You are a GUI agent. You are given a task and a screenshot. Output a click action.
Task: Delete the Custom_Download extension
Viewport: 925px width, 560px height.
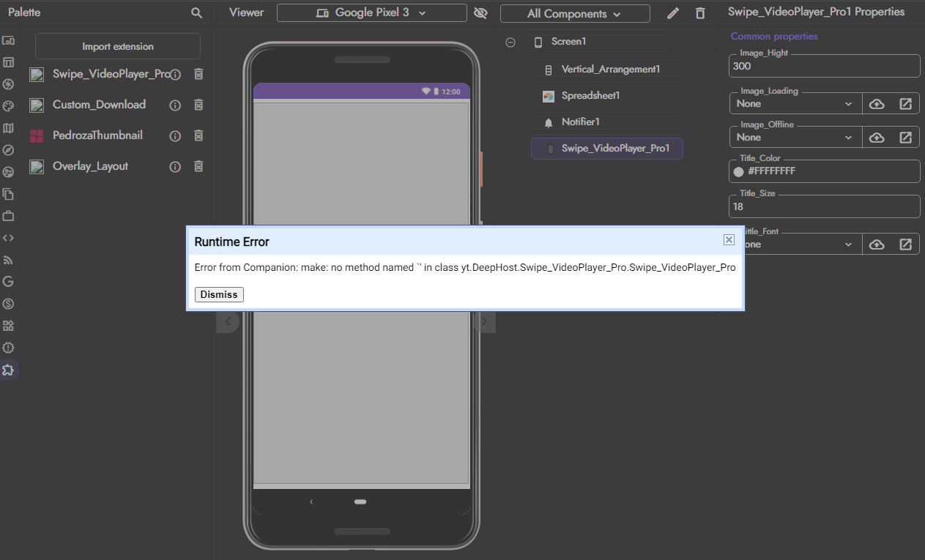[x=198, y=105]
